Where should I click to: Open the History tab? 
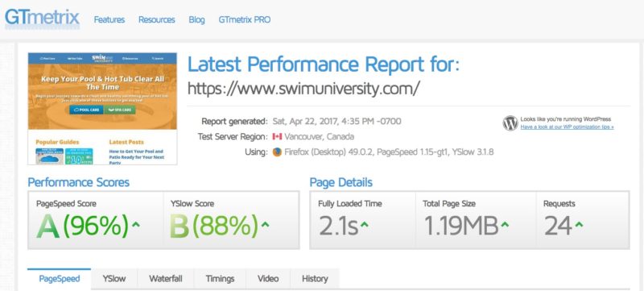[315, 279]
